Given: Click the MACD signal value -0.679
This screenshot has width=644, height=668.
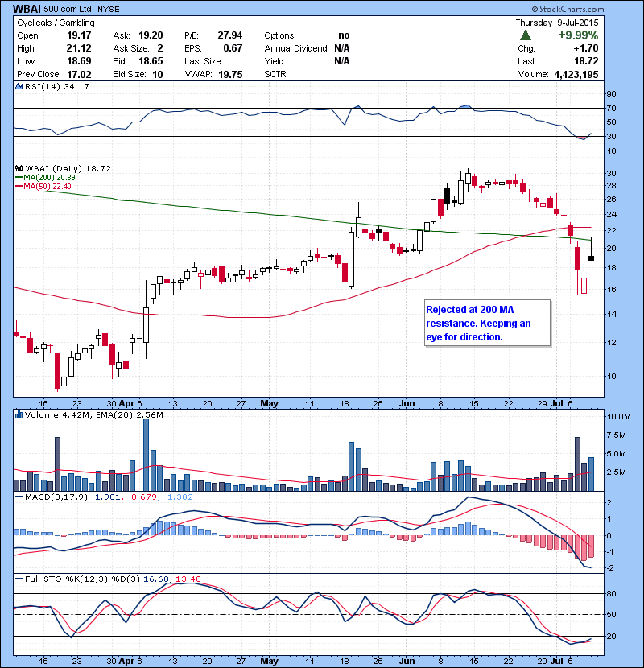Looking at the screenshot, I should (x=142, y=497).
